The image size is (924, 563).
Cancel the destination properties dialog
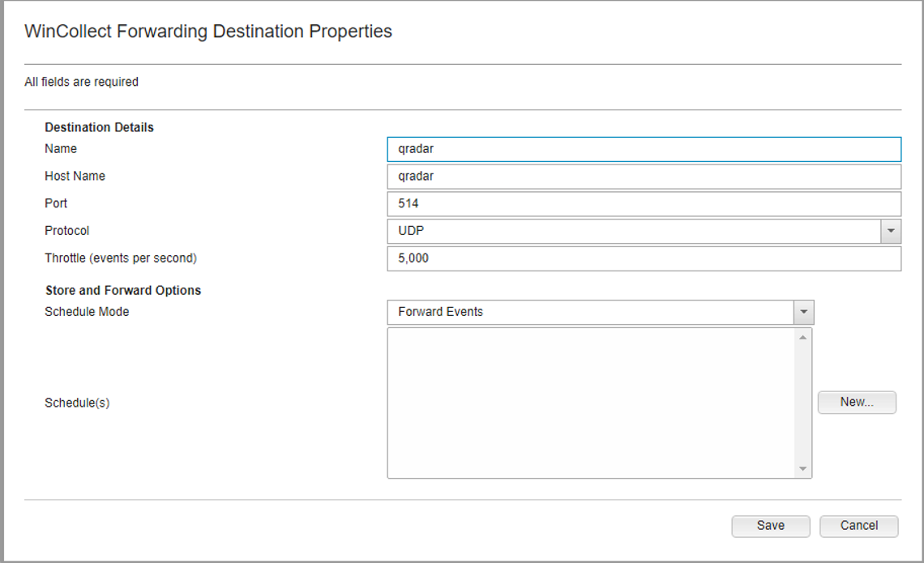(859, 526)
